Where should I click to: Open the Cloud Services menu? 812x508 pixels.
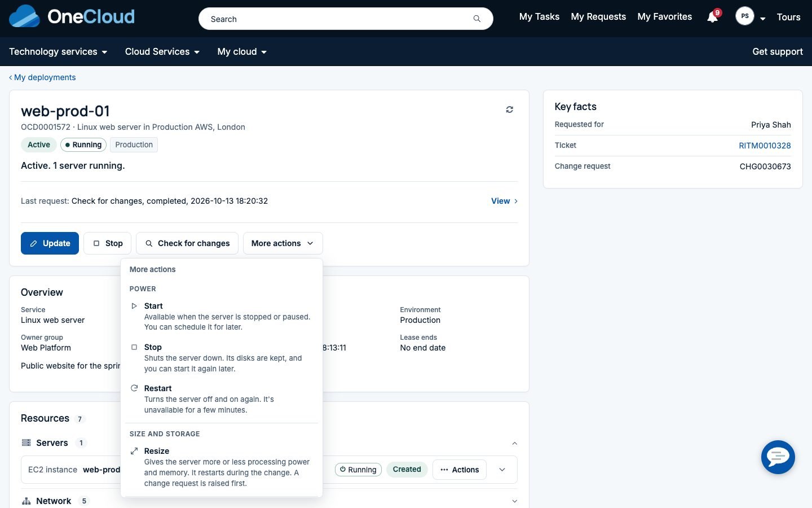point(162,51)
